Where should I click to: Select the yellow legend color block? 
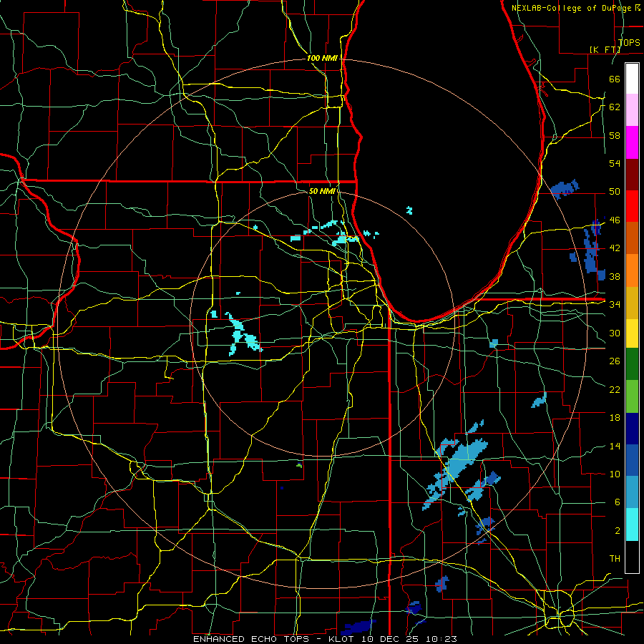(632, 333)
